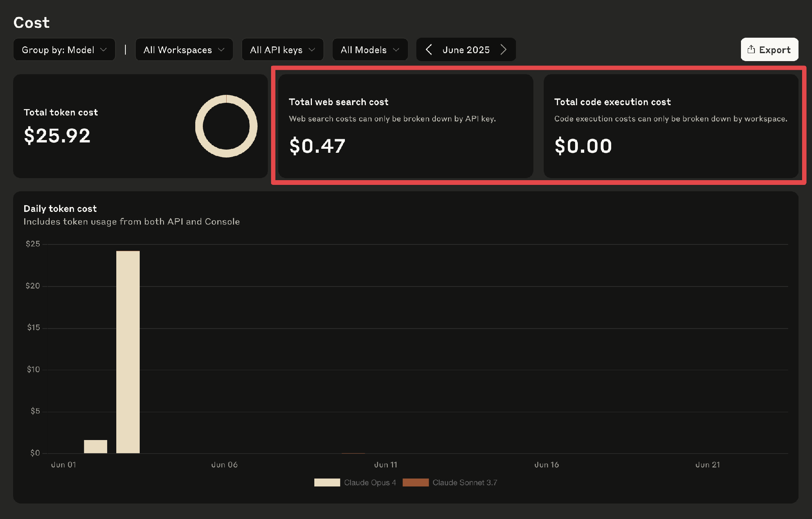Click the Jun 01 axis label

pyautogui.click(x=63, y=465)
